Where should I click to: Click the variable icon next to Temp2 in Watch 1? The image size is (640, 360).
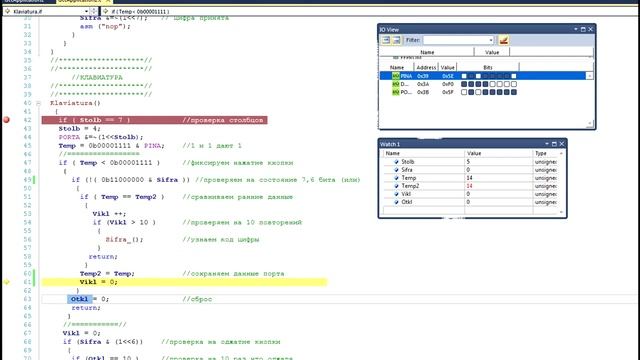coord(396,186)
